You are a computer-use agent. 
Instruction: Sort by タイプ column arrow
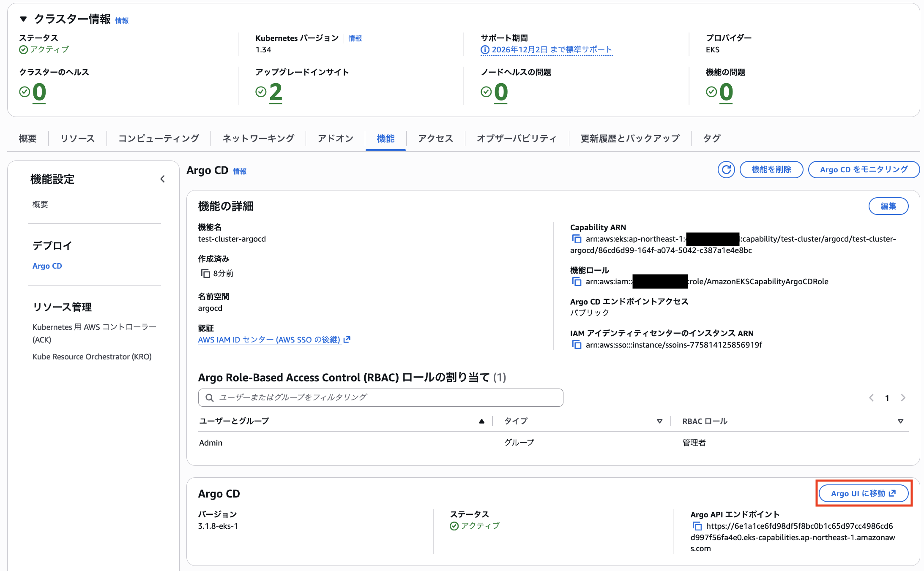coord(659,421)
